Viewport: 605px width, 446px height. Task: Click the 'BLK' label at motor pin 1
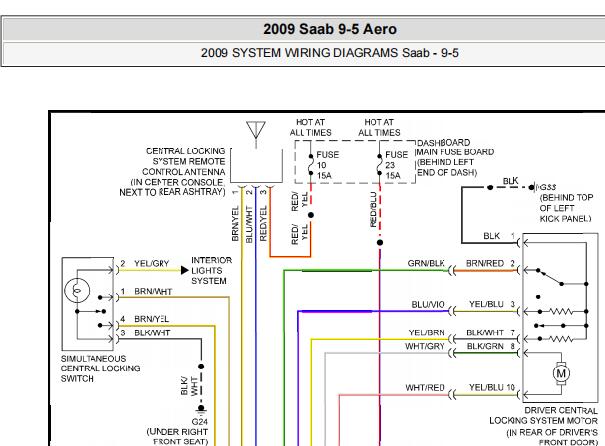coord(491,236)
